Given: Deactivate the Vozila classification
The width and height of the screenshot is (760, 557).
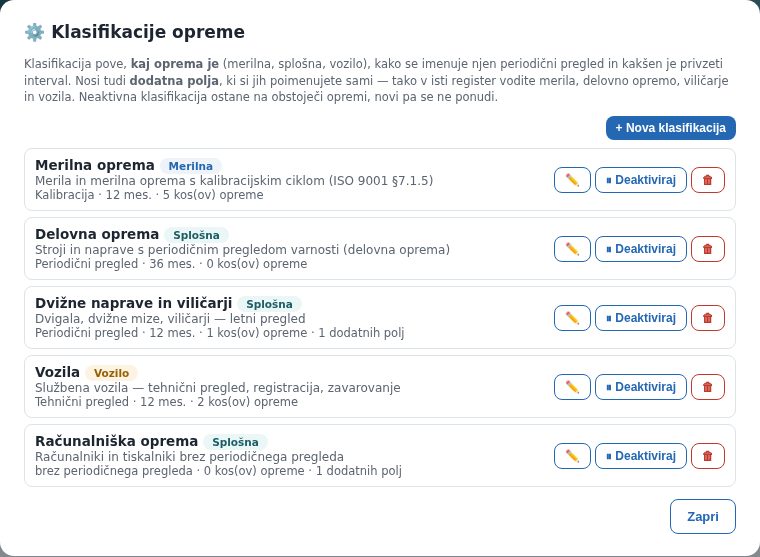Looking at the screenshot, I should pos(641,387).
